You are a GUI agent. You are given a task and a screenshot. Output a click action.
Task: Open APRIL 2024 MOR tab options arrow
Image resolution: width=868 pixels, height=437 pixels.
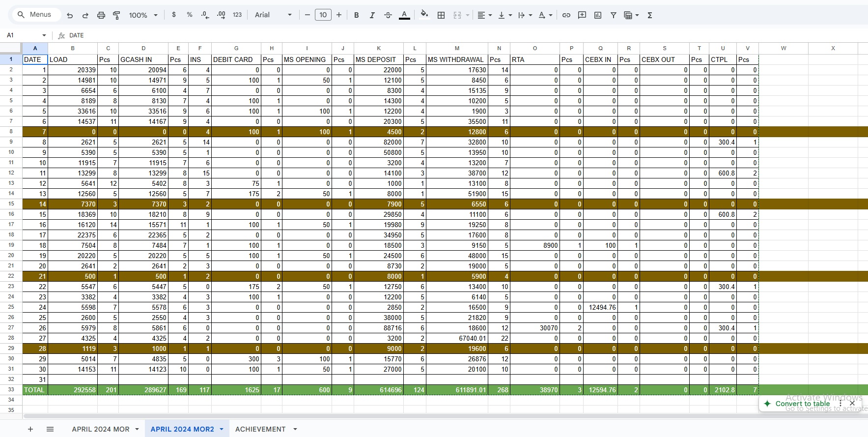137,429
